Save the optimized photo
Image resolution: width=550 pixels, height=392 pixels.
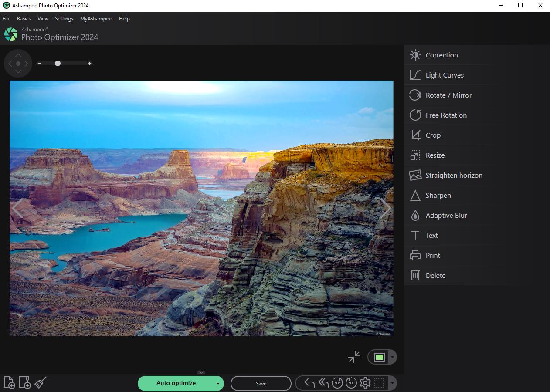tap(261, 384)
